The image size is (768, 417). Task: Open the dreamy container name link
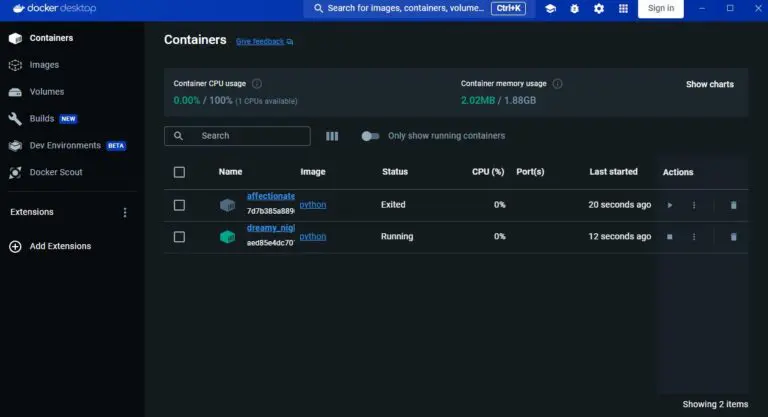click(270, 228)
